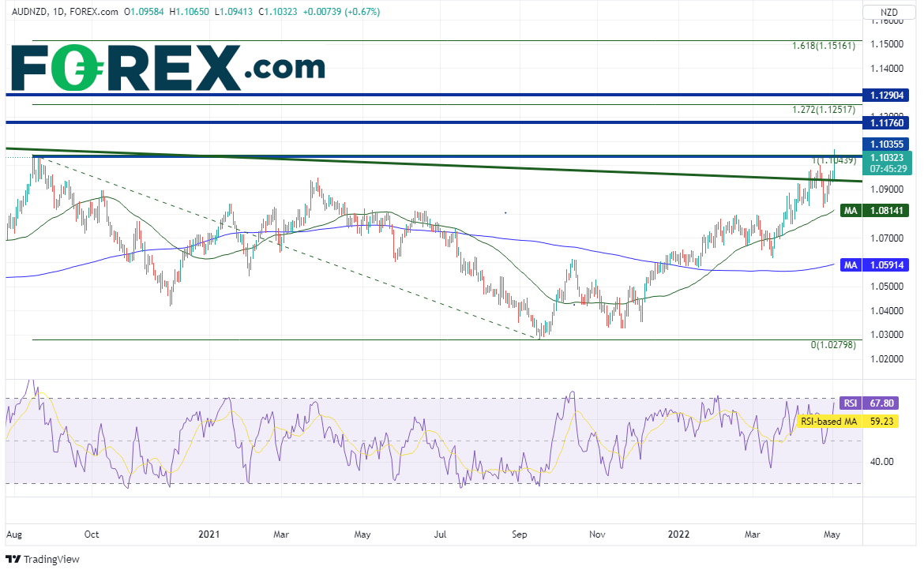Select the purple RSI indicator label
This screenshot has height=570, width=924.
[849, 403]
